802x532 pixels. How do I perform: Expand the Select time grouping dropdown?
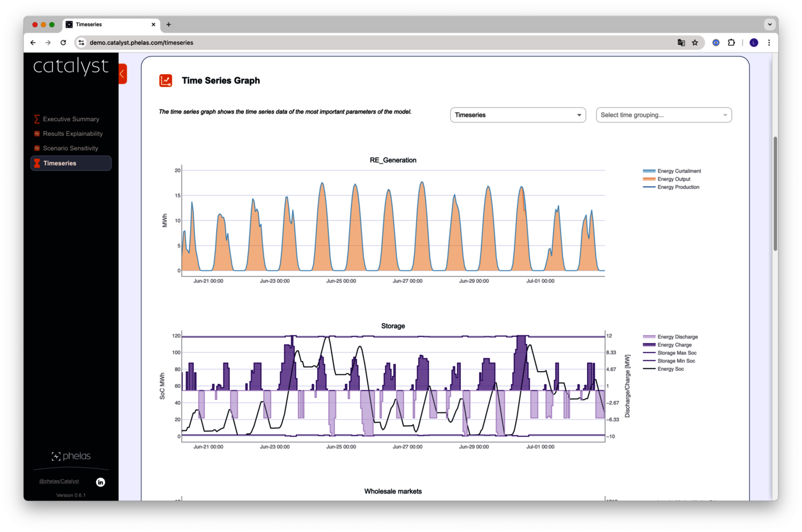[x=664, y=115]
